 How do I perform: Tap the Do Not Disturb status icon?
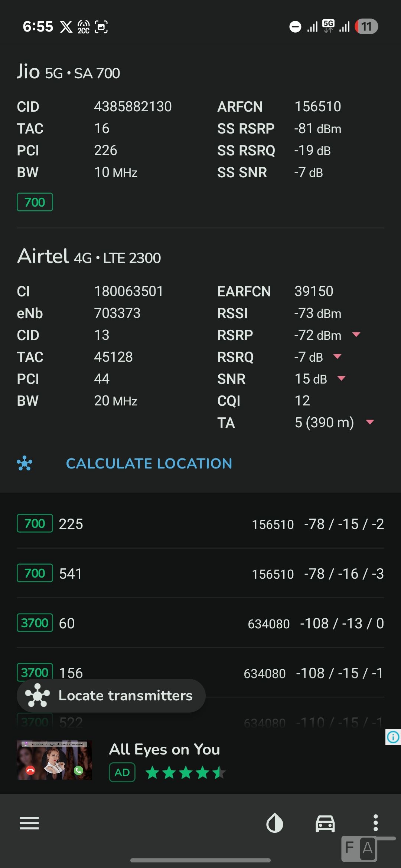coord(295,27)
